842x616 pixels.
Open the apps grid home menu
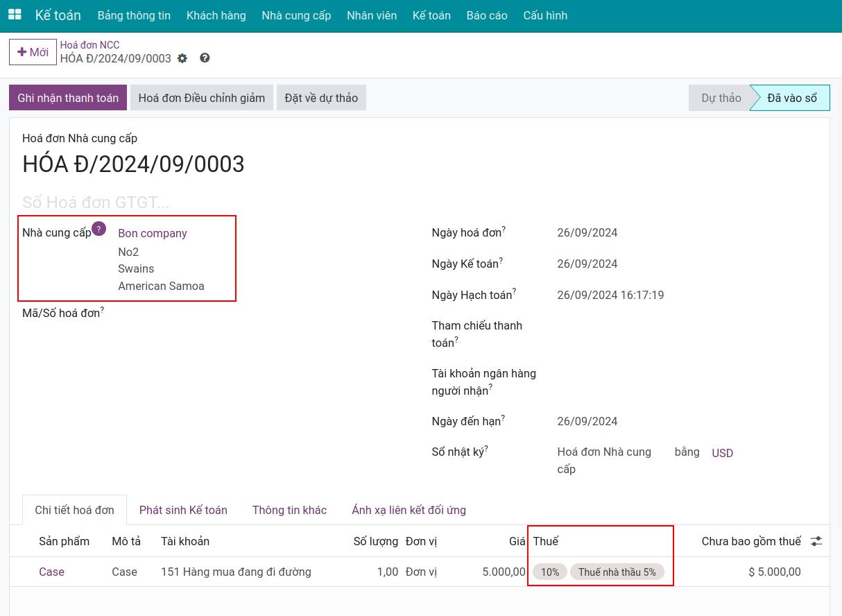[15, 15]
